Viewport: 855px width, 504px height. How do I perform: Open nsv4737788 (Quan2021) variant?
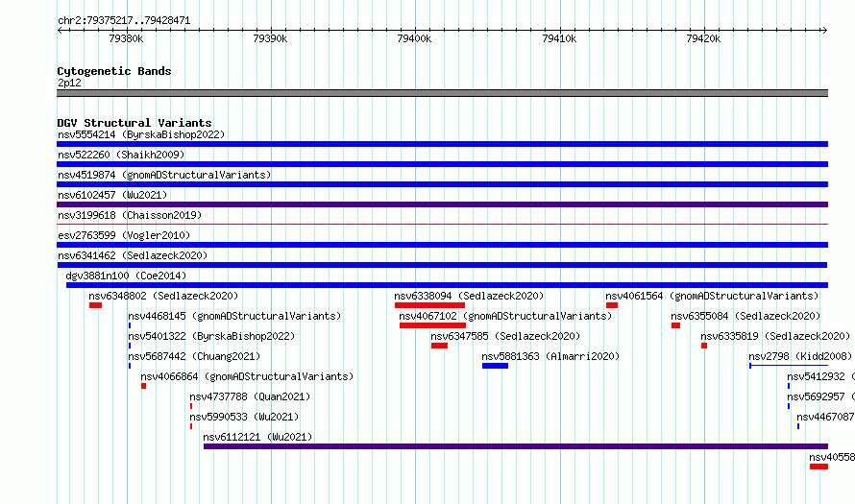[x=250, y=396]
